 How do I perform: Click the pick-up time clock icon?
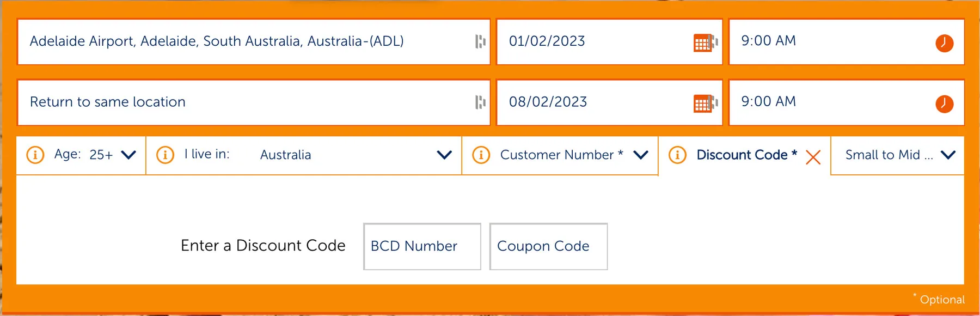tap(944, 43)
